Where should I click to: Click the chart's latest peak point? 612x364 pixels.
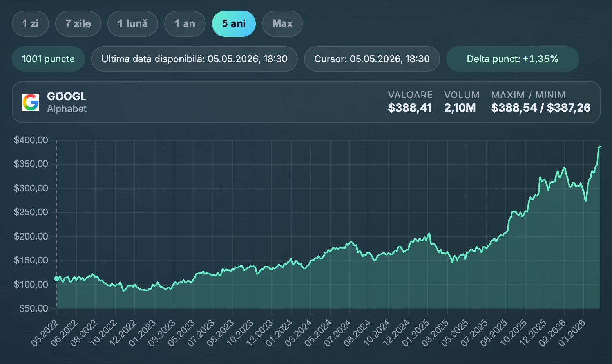tap(599, 147)
